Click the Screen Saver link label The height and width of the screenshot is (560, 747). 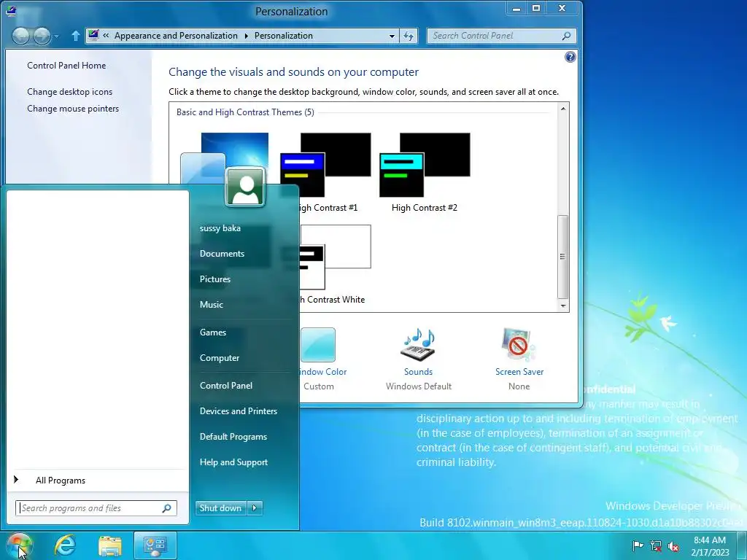point(519,372)
